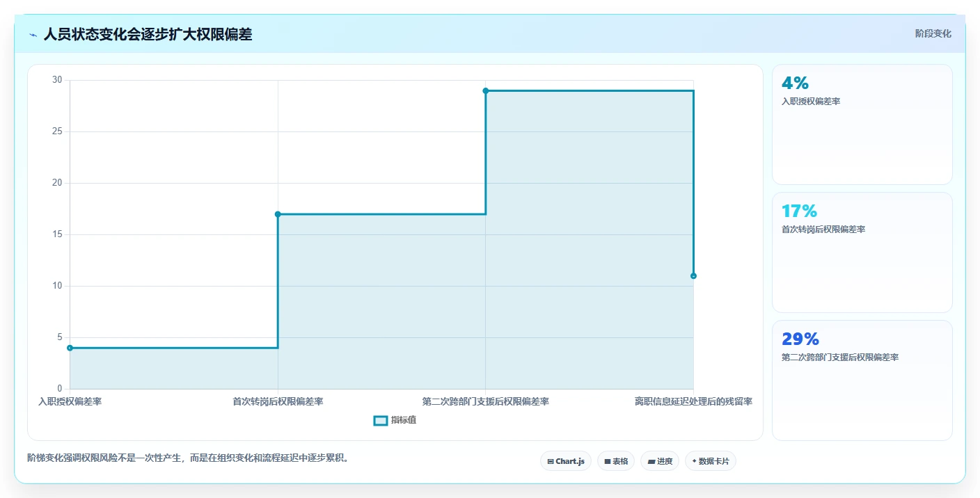Click y-axis tick label 15
This screenshot has height=498, width=980.
coord(57,234)
